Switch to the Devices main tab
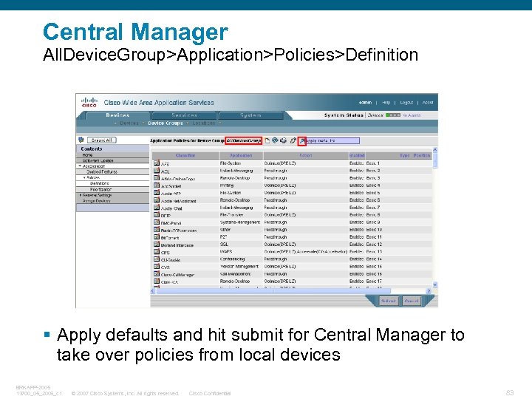The width and height of the screenshot is (532, 399). pos(117,115)
